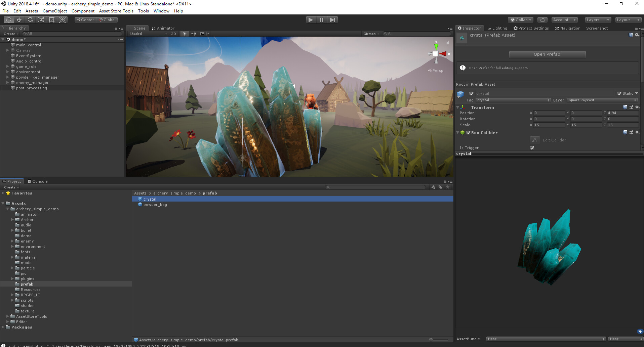Open the Transform component settings gear
This screenshot has height=347, width=644.
638,107
